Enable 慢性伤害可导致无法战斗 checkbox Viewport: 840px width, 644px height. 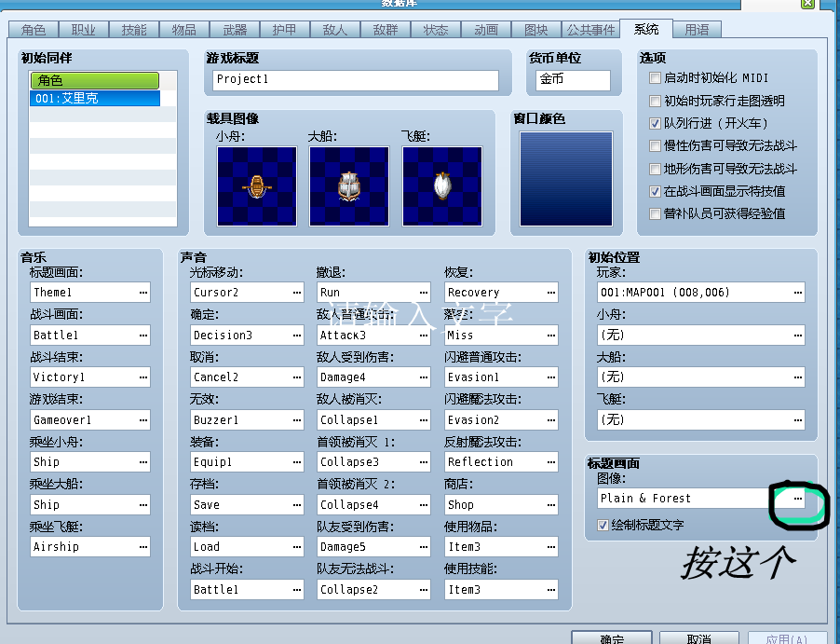(x=655, y=145)
